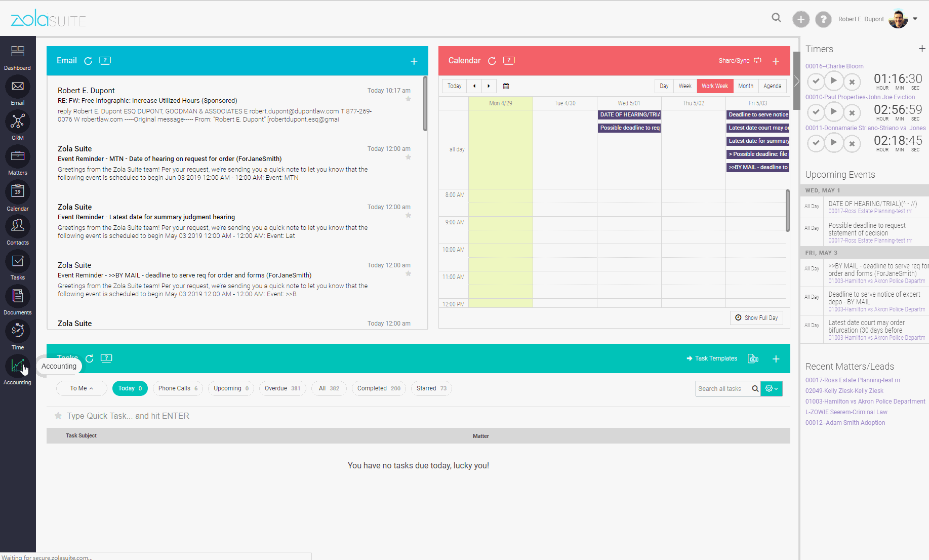The image size is (929, 560).
Task: Select the Completed tasks filter
Action: click(x=379, y=388)
